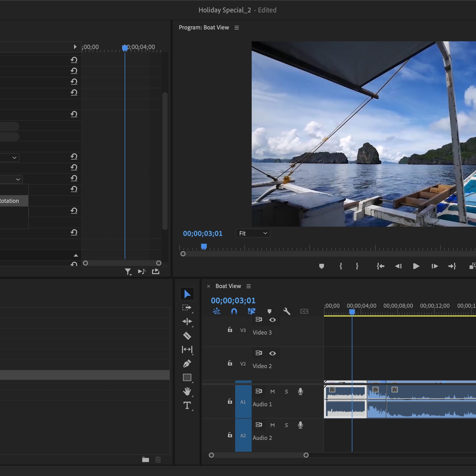Open the Fit zoom level dropdown
Image resolution: width=476 pixels, height=476 pixels.
[x=253, y=233]
